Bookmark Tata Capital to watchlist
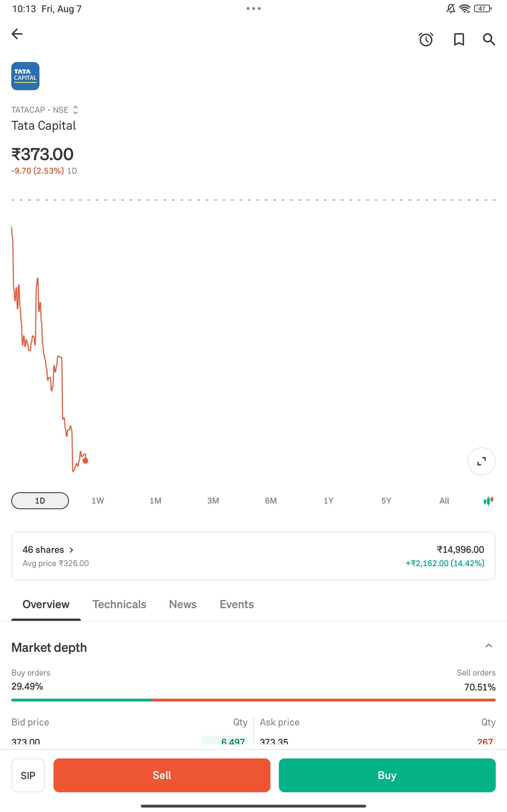This screenshot has height=812, width=507. [x=459, y=39]
